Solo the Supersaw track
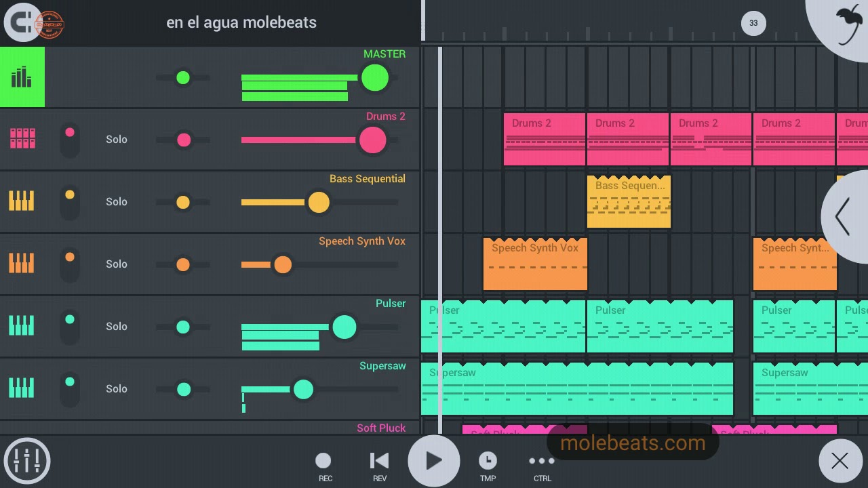The image size is (868, 488). coord(116,388)
